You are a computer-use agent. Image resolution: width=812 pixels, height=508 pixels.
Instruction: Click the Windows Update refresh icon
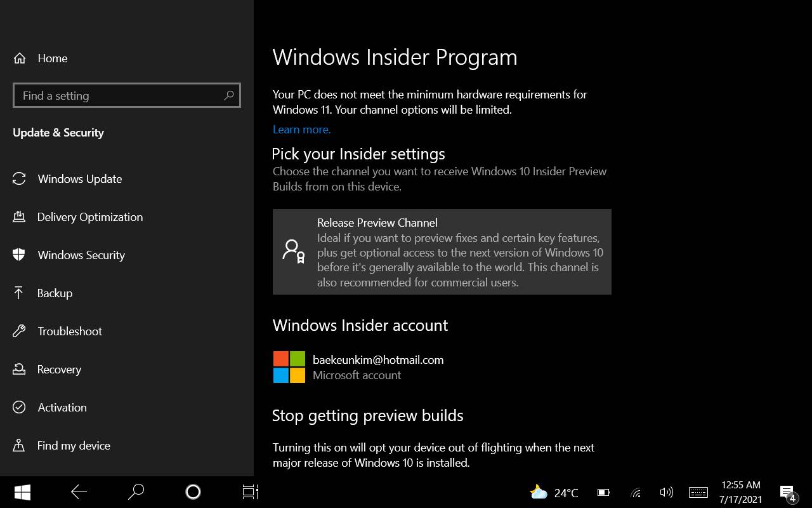click(x=19, y=179)
